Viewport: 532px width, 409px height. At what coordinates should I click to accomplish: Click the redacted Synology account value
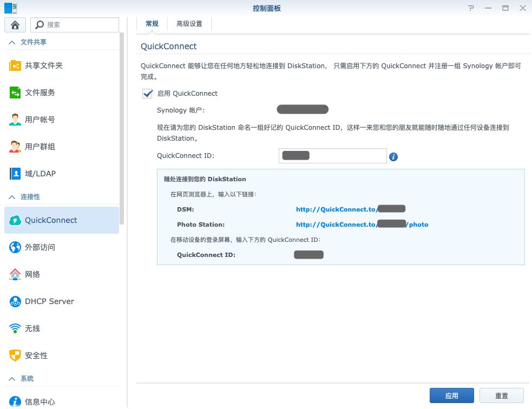pos(303,109)
